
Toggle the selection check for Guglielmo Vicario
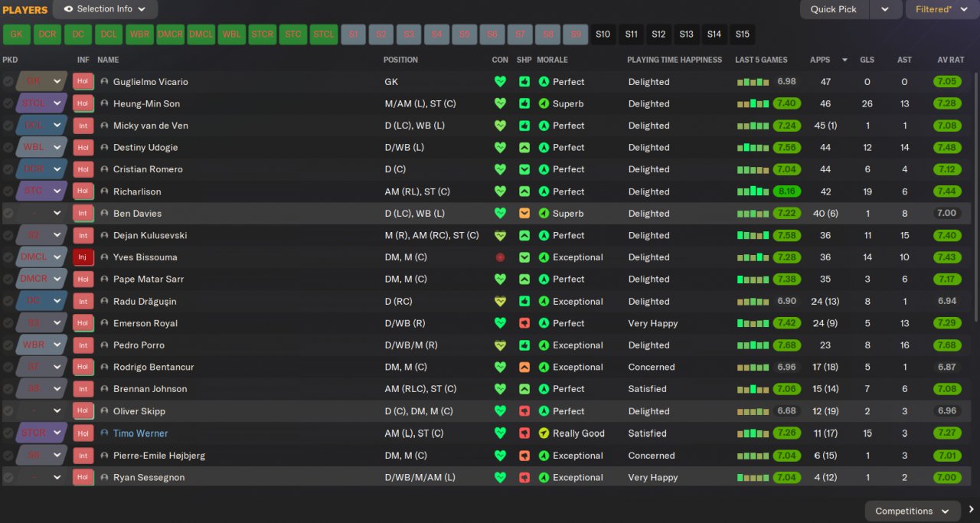coord(8,82)
